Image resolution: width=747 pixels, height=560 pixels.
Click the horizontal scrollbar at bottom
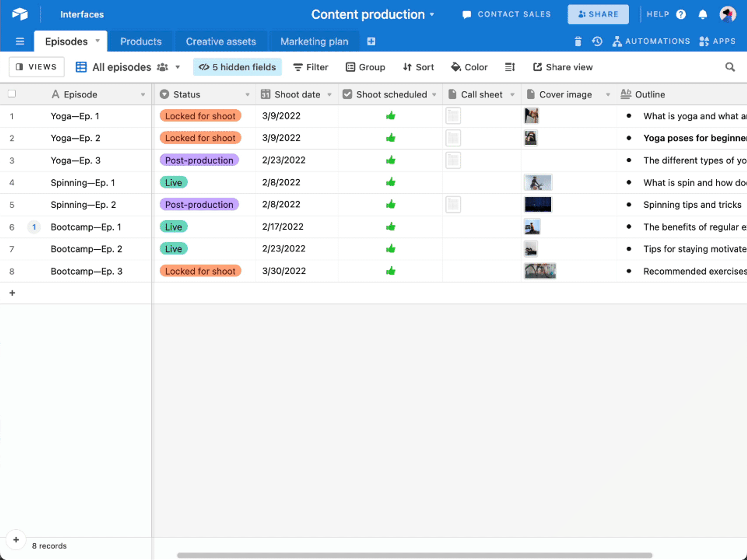415,555
